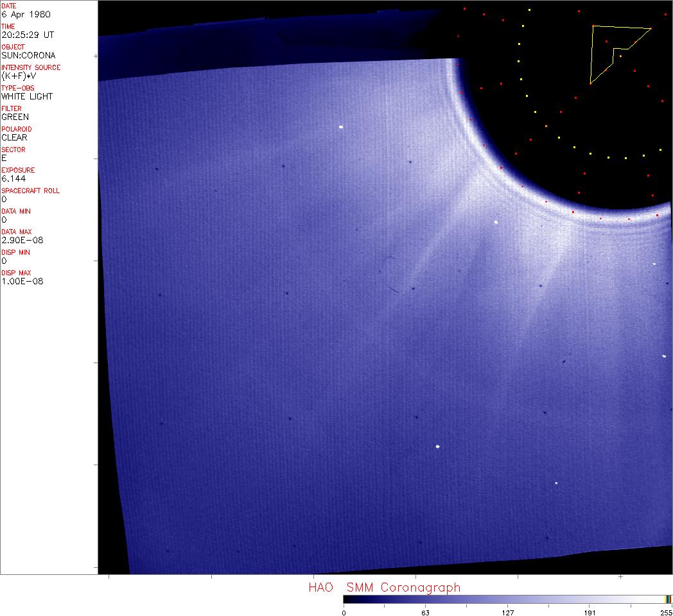The image size is (673, 616).
Task: Pick the yellow saturated end of color bar
Action: coord(668,599)
